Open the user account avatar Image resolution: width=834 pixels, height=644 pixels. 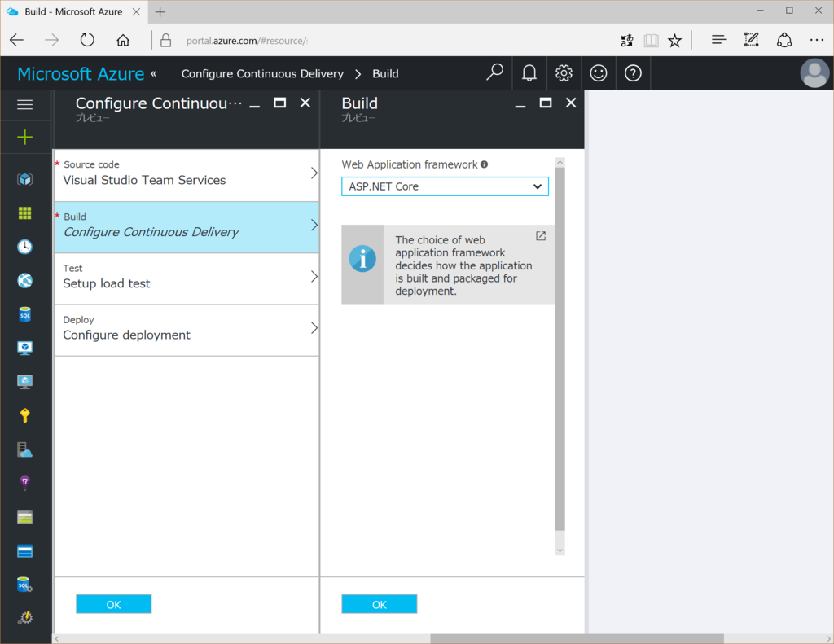pyautogui.click(x=814, y=72)
